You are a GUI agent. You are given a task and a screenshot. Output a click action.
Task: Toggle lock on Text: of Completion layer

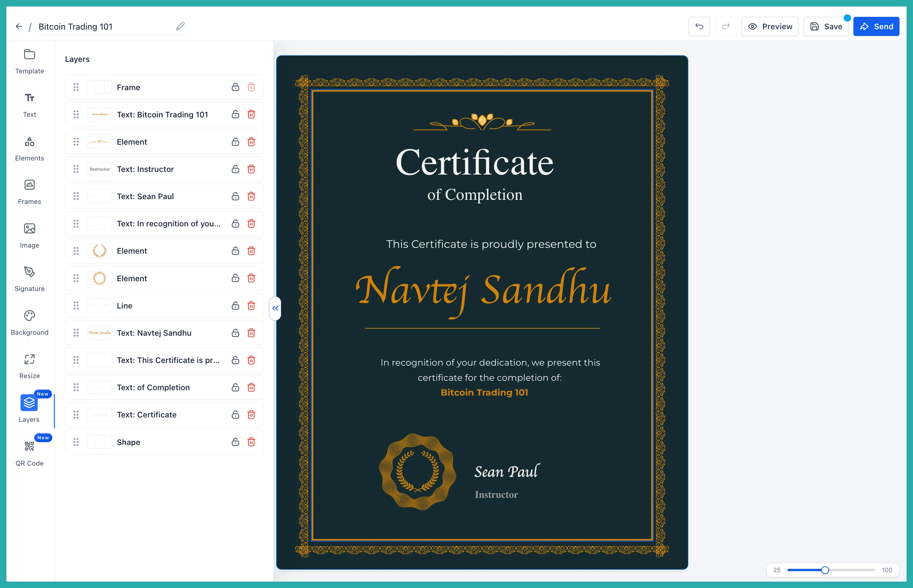[235, 387]
